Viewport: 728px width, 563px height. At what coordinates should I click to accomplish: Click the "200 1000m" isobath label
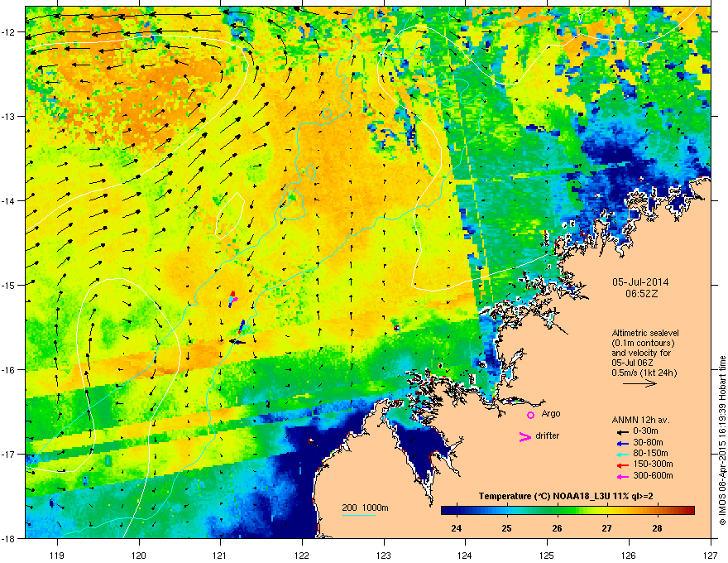pyautogui.click(x=365, y=508)
